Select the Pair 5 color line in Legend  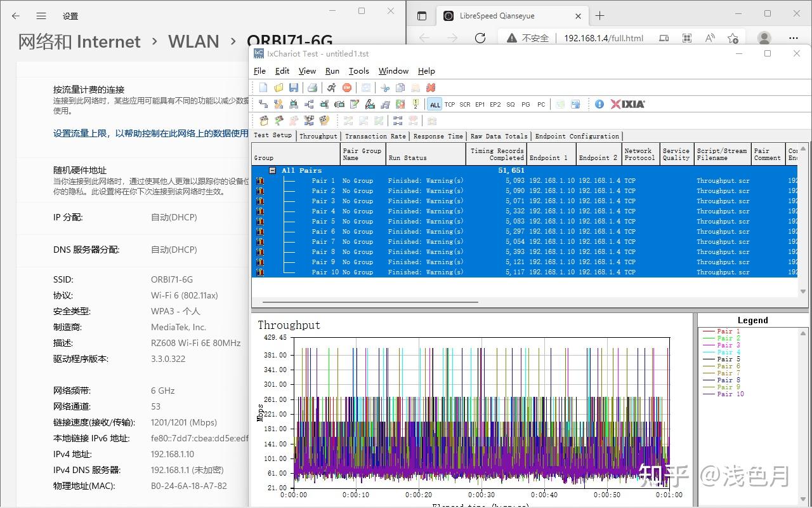coord(726,359)
